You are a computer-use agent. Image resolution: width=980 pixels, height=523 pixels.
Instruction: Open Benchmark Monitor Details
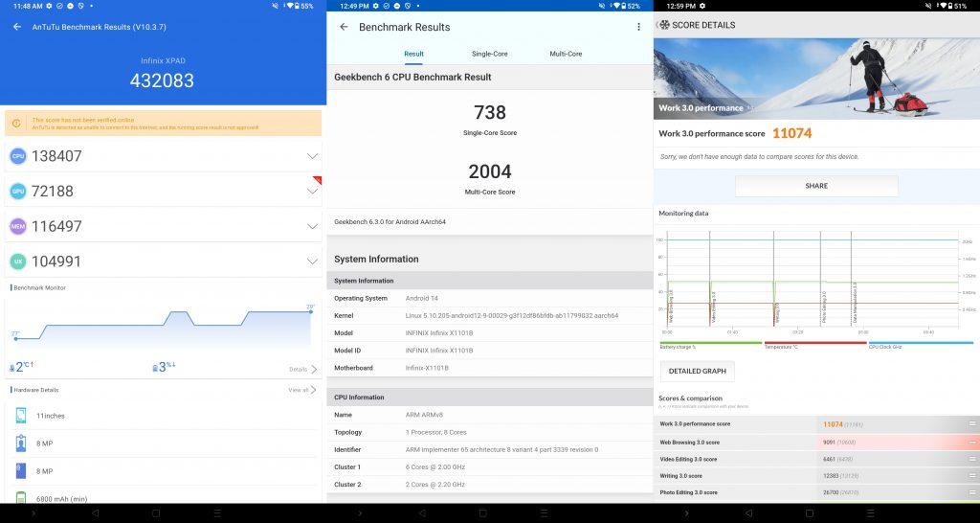pyautogui.click(x=303, y=370)
